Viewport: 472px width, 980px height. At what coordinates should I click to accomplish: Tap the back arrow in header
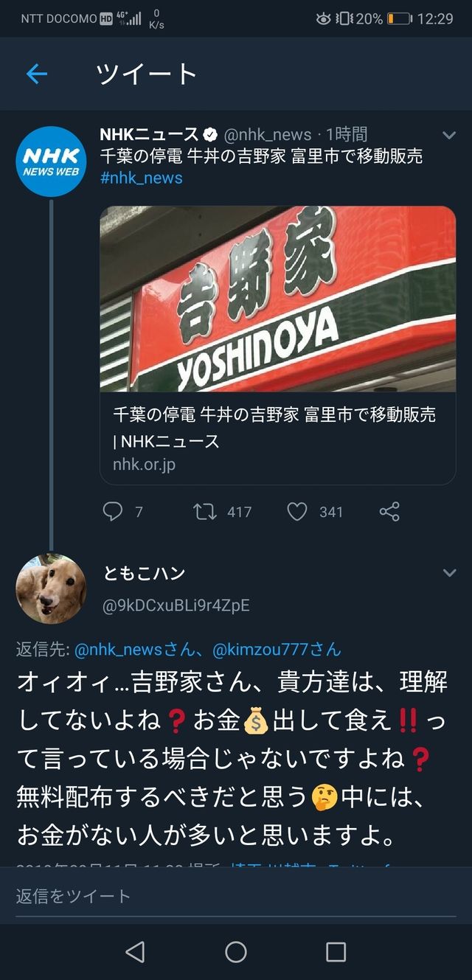36,74
